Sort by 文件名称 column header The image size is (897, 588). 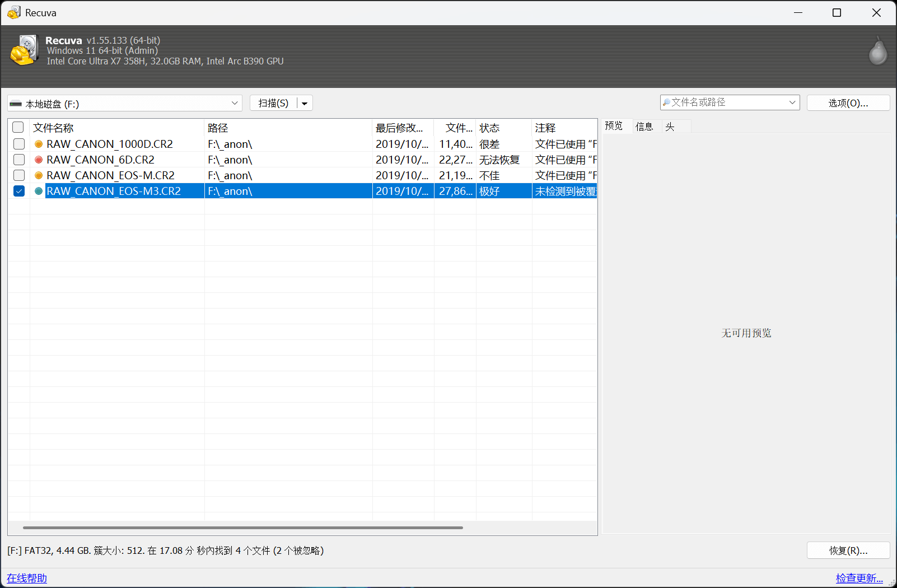point(117,128)
